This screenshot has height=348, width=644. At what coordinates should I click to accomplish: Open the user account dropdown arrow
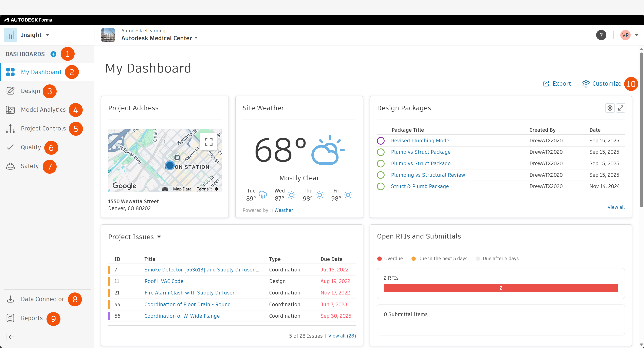637,35
